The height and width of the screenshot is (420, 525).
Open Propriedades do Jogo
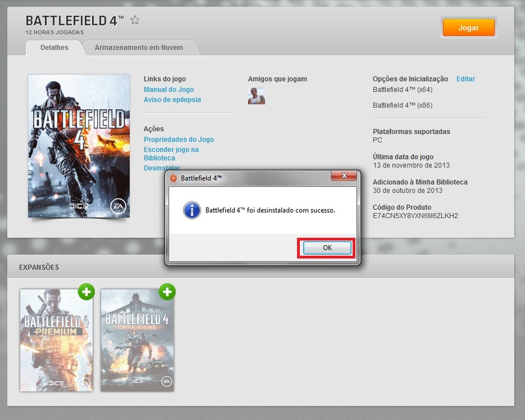[179, 140]
